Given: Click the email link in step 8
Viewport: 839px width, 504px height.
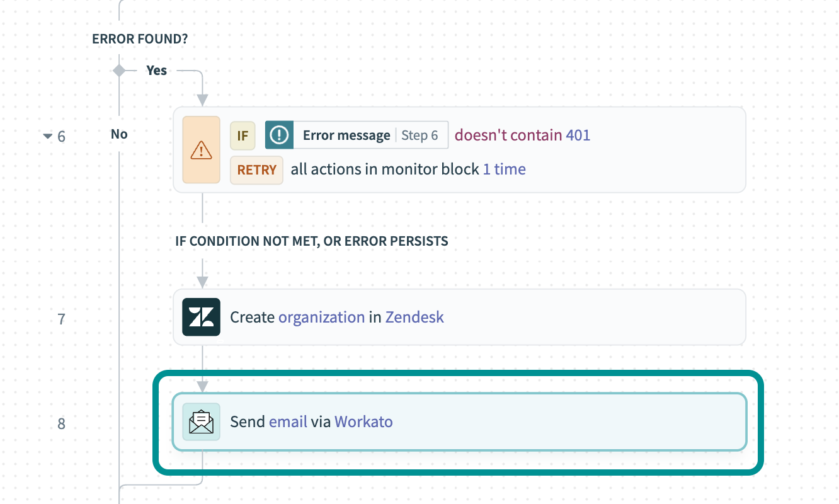Looking at the screenshot, I should coord(287,421).
